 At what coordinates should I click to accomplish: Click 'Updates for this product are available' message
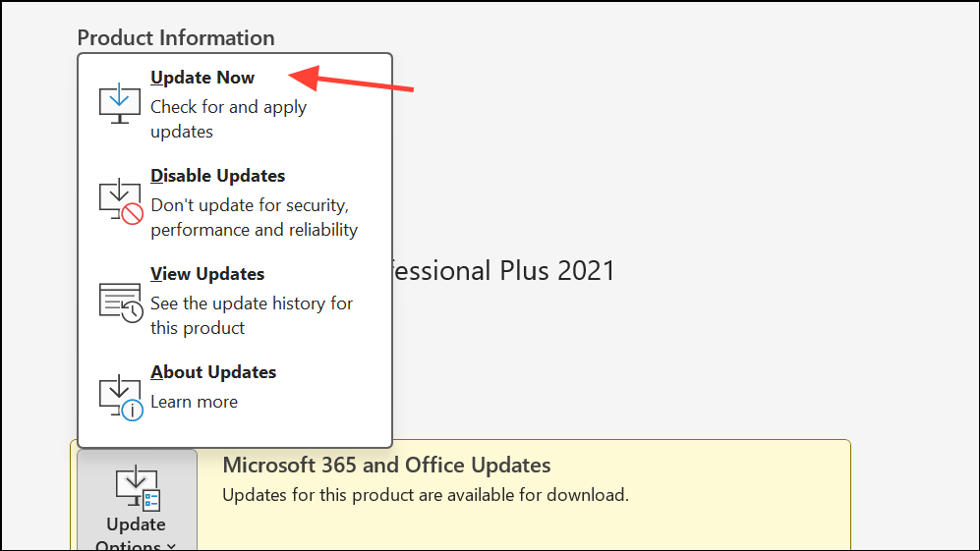426,495
